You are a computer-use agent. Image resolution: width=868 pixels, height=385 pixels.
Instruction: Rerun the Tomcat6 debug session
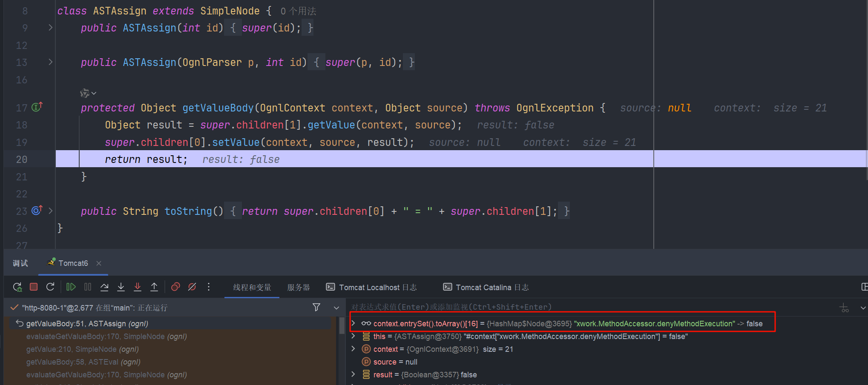(x=17, y=287)
